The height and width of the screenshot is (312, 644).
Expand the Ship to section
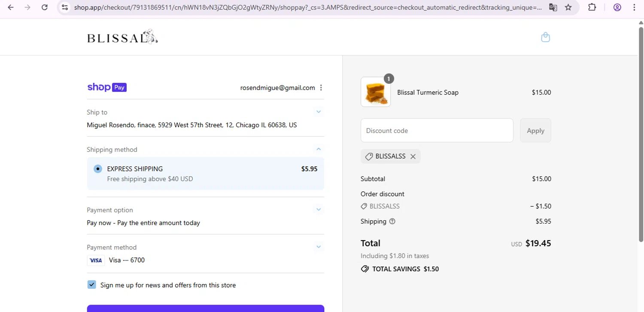click(x=319, y=112)
